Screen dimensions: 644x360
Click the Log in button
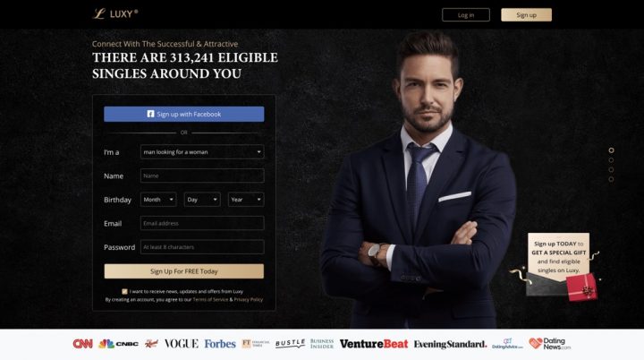point(466,15)
